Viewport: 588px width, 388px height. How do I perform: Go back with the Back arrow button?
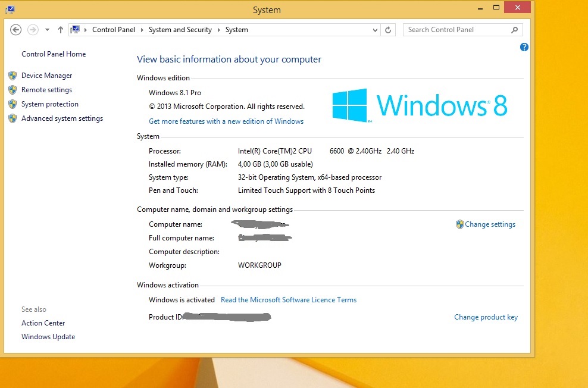(15, 30)
